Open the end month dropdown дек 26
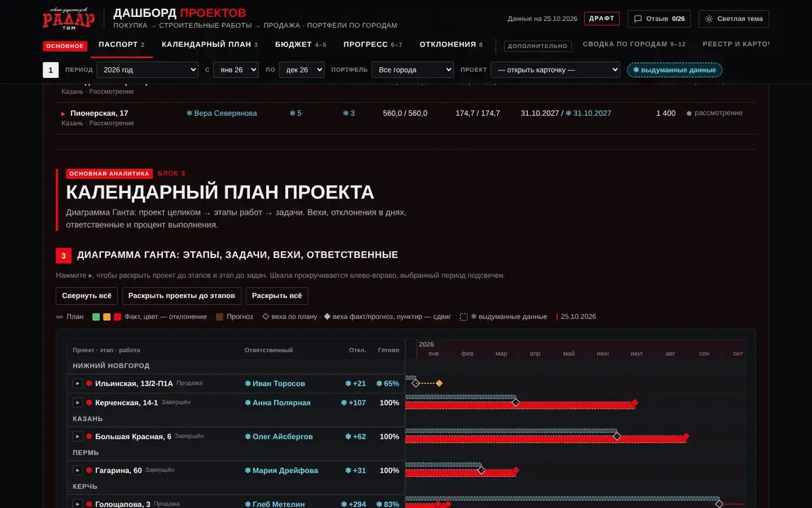 point(302,70)
